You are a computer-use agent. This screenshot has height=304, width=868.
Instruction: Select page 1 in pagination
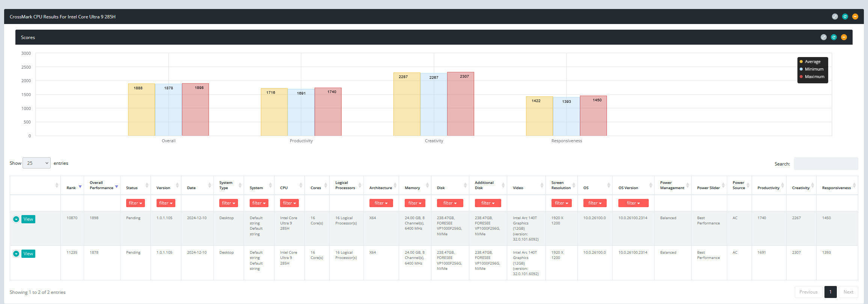(x=830, y=292)
